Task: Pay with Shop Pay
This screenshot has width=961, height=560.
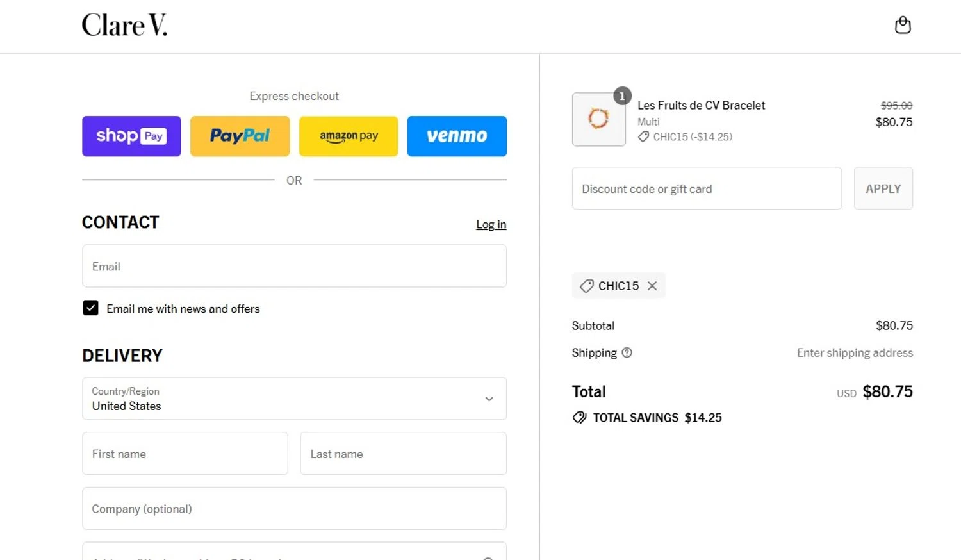Action: tap(131, 136)
